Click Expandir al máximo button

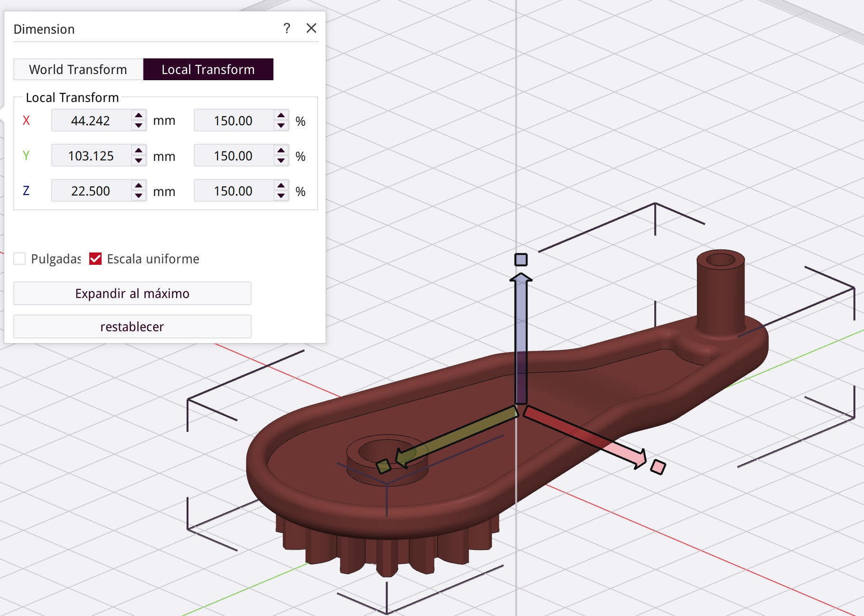pos(132,293)
